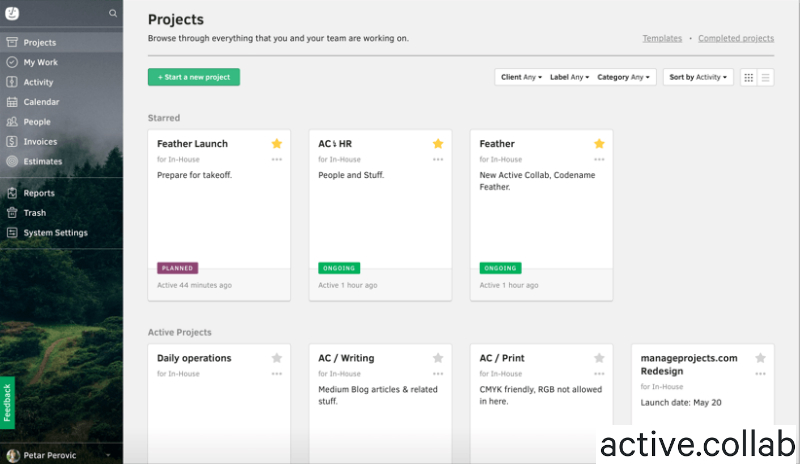Open the three-dot menu on manageprojects.com Redesign card
This screenshot has height=464, width=800.
[760, 374]
